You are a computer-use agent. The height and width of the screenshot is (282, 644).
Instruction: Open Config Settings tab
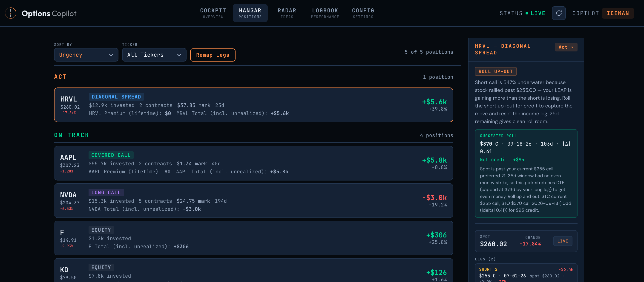click(x=363, y=13)
